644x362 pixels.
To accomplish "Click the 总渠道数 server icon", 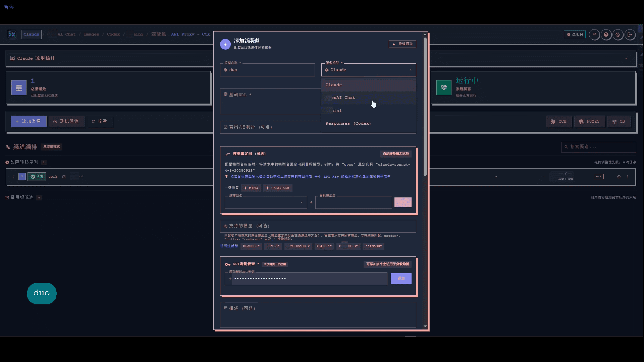I will click(19, 88).
